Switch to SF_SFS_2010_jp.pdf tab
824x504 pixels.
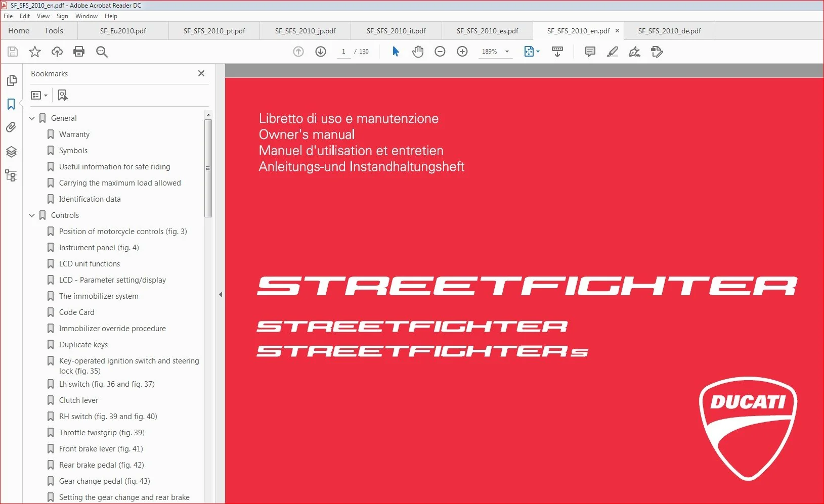(305, 31)
